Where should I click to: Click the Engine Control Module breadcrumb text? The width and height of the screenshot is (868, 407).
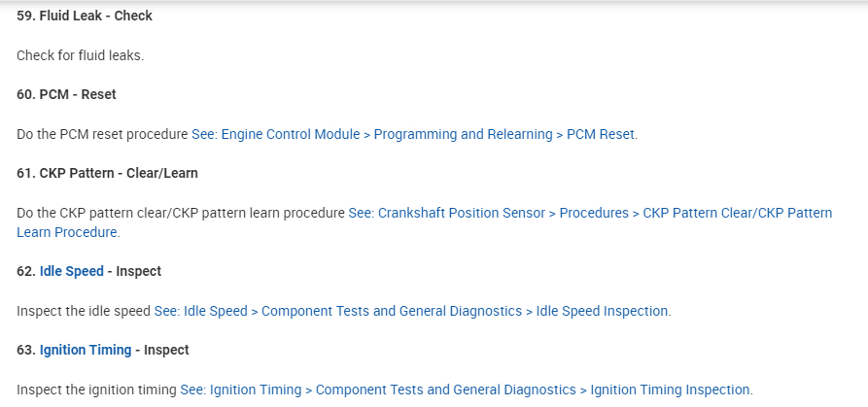pos(291,134)
